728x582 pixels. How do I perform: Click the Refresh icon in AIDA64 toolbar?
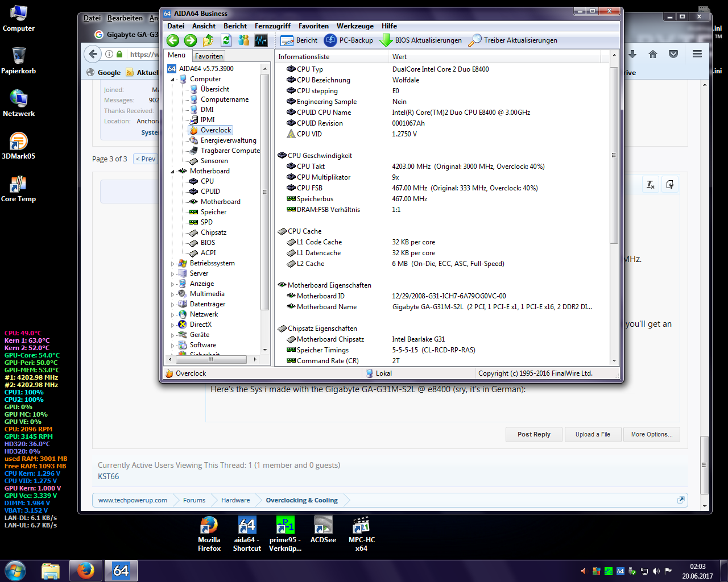point(226,40)
